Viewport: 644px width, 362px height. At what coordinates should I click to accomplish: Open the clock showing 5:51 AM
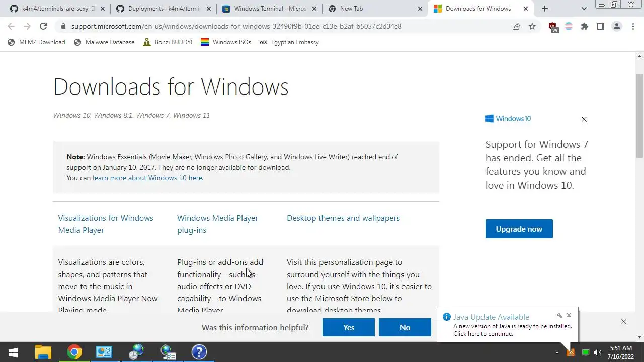point(621,352)
